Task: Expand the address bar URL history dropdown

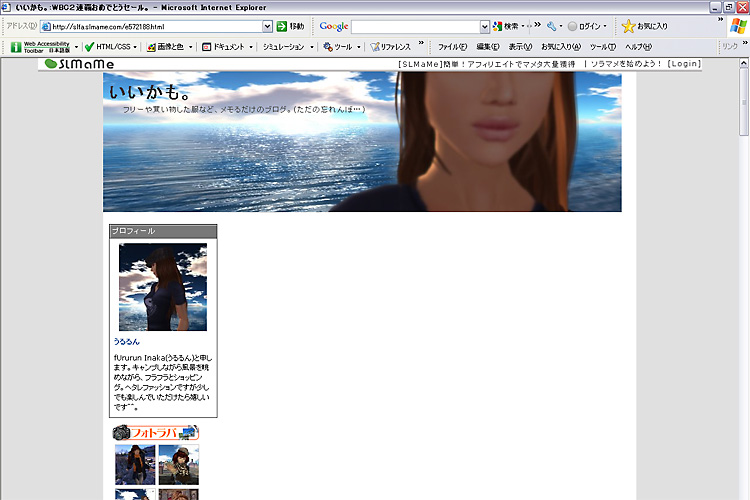Action: [x=267, y=26]
